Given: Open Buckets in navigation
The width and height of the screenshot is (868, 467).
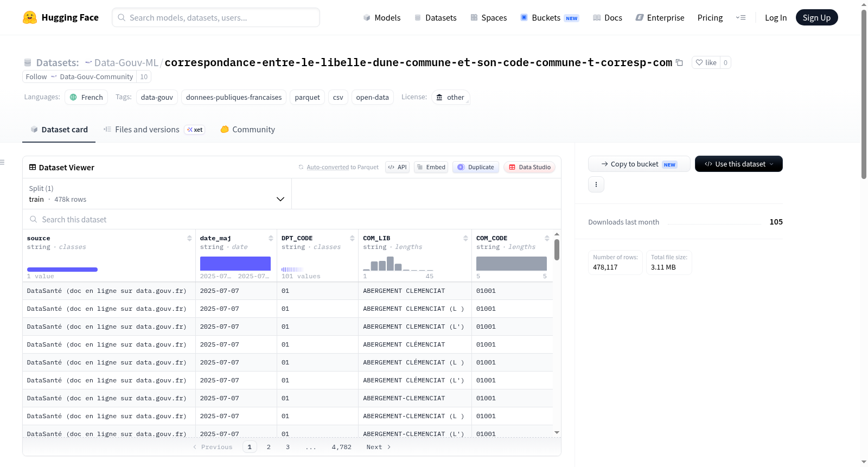Looking at the screenshot, I should (x=550, y=17).
